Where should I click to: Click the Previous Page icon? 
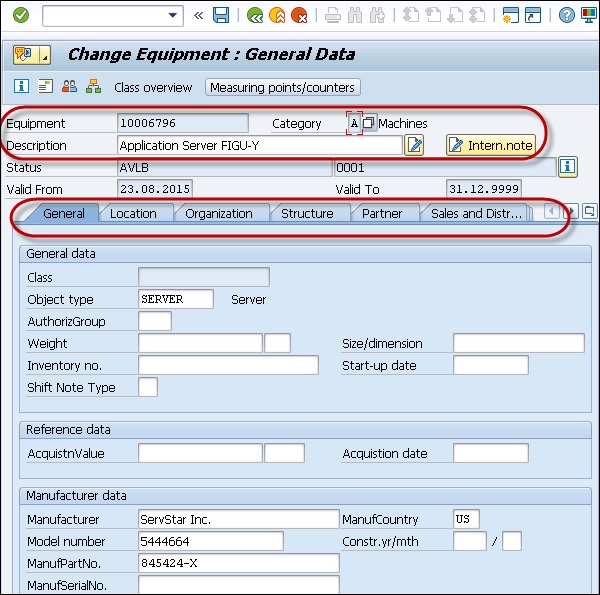[x=433, y=15]
